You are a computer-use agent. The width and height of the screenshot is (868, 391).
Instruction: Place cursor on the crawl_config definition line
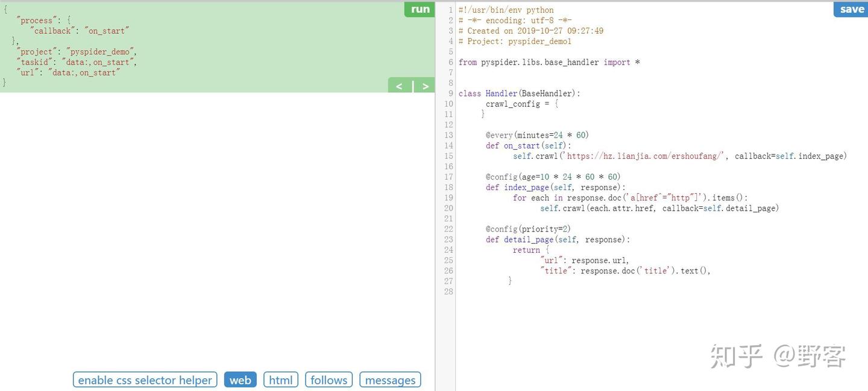coord(513,103)
